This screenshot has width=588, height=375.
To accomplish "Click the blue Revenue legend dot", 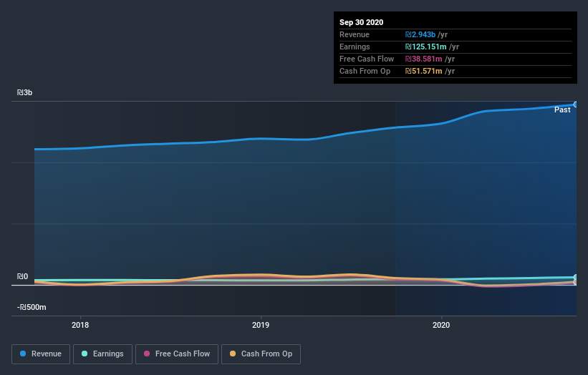I will [23, 354].
